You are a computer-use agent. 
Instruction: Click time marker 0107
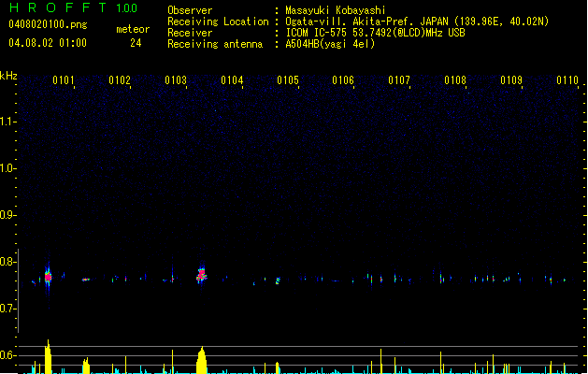[399, 80]
